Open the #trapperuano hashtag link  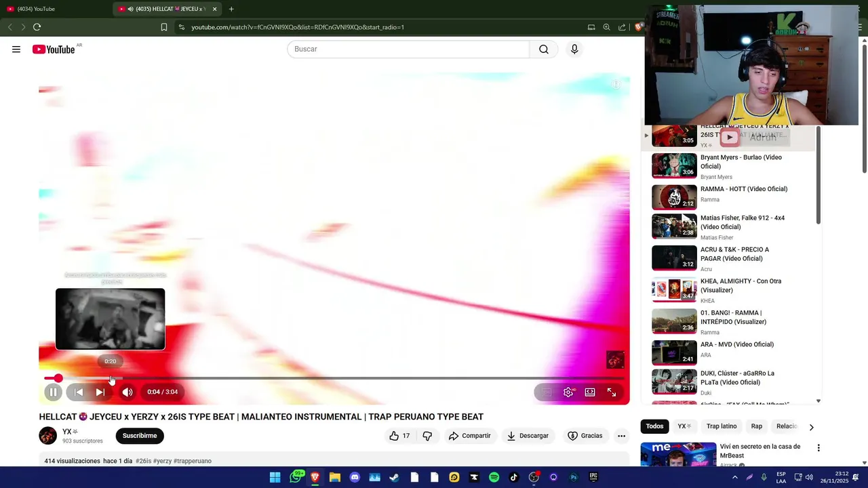tap(193, 461)
